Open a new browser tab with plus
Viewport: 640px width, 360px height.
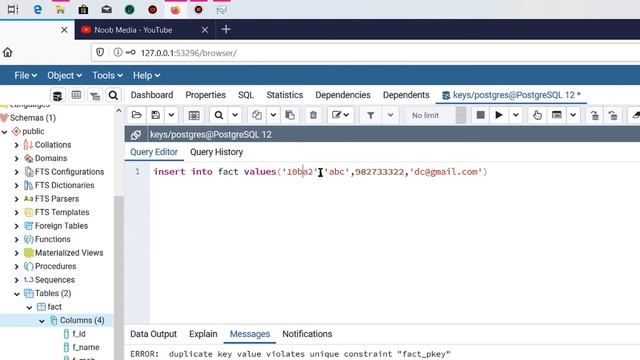(226, 29)
